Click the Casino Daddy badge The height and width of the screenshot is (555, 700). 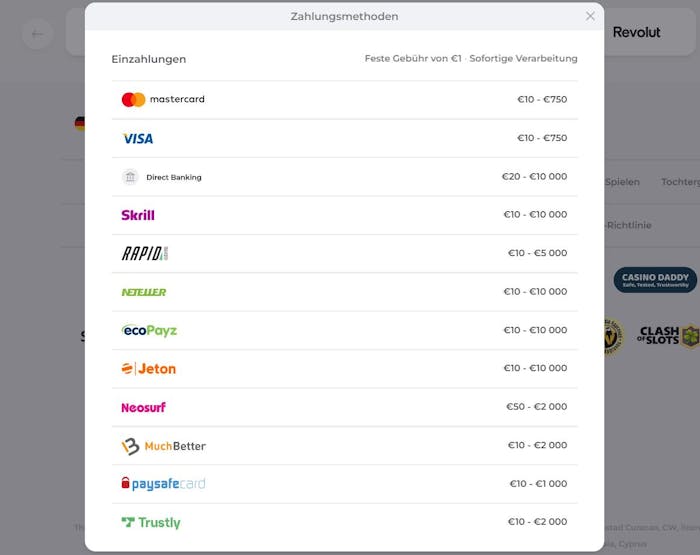click(655, 280)
